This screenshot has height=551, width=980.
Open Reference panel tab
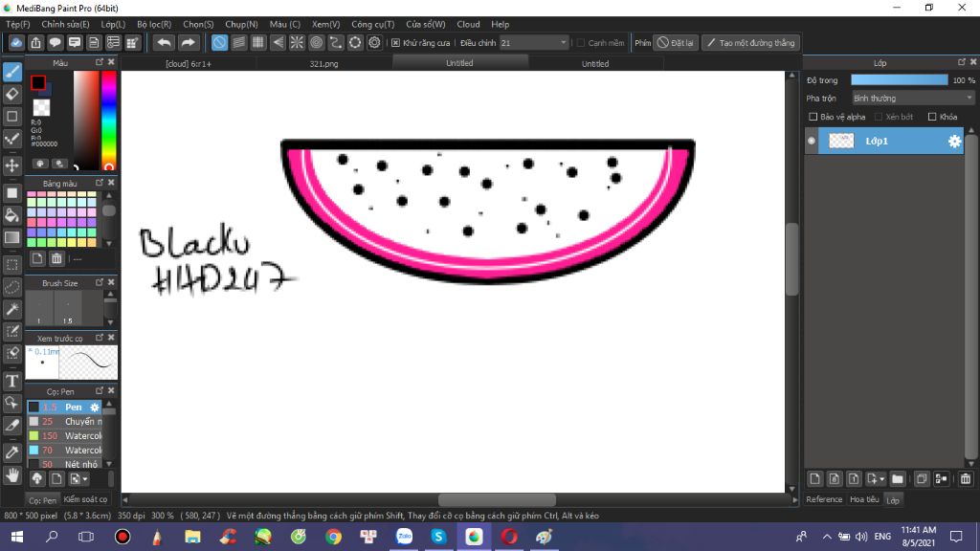click(824, 499)
